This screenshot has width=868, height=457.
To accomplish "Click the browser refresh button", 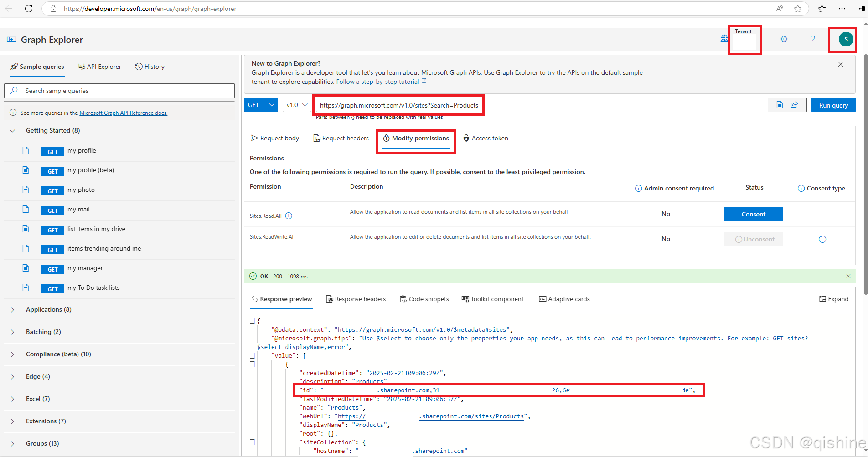I will coord(29,9).
